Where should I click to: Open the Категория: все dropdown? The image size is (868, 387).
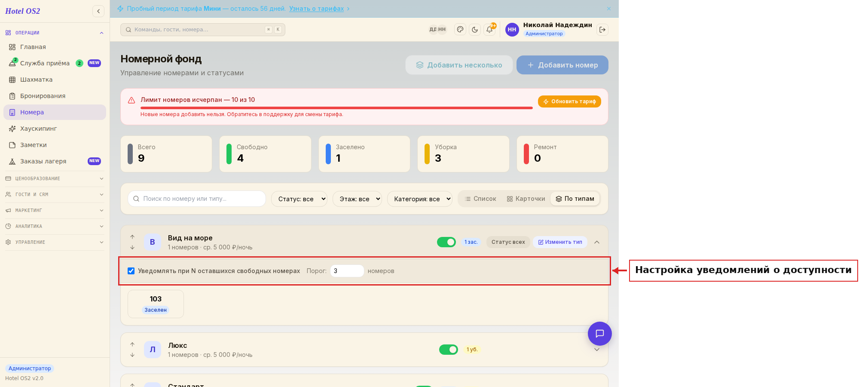(x=420, y=199)
